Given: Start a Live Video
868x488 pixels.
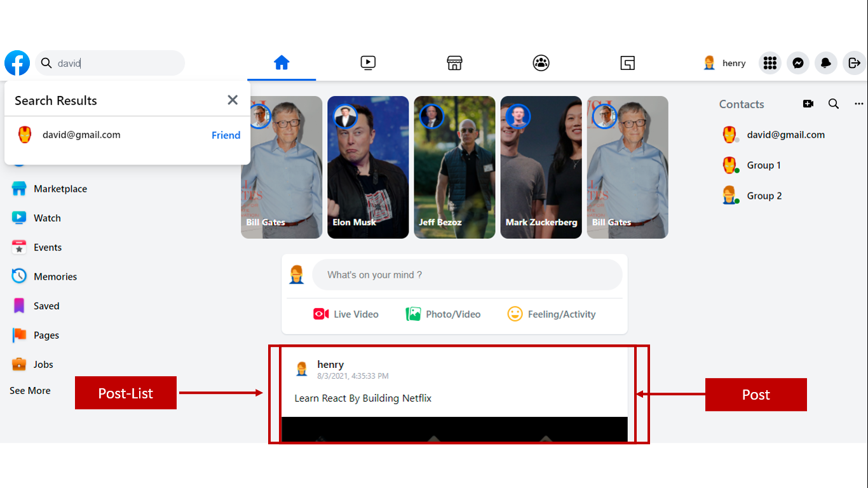Looking at the screenshot, I should pyautogui.click(x=346, y=314).
